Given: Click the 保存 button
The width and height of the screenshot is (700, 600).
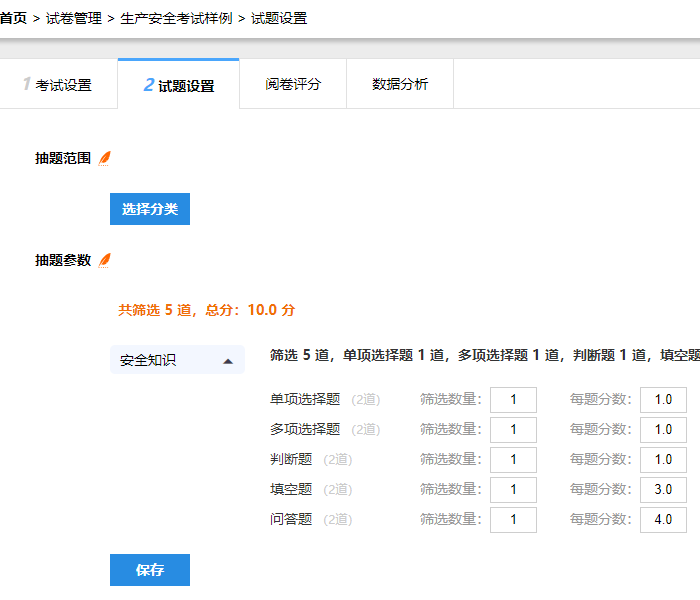Looking at the screenshot, I should (x=150, y=570).
